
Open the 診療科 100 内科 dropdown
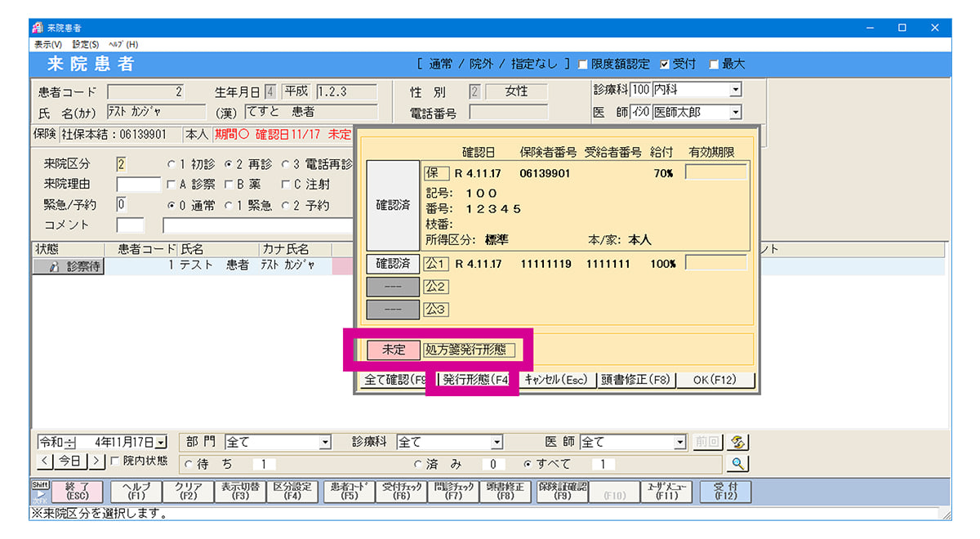(x=735, y=90)
